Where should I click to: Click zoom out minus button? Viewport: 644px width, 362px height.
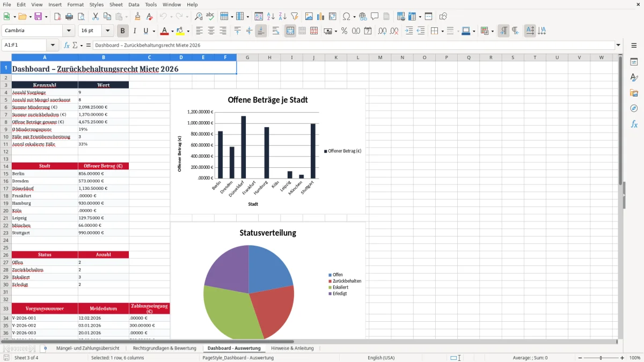pos(579,358)
